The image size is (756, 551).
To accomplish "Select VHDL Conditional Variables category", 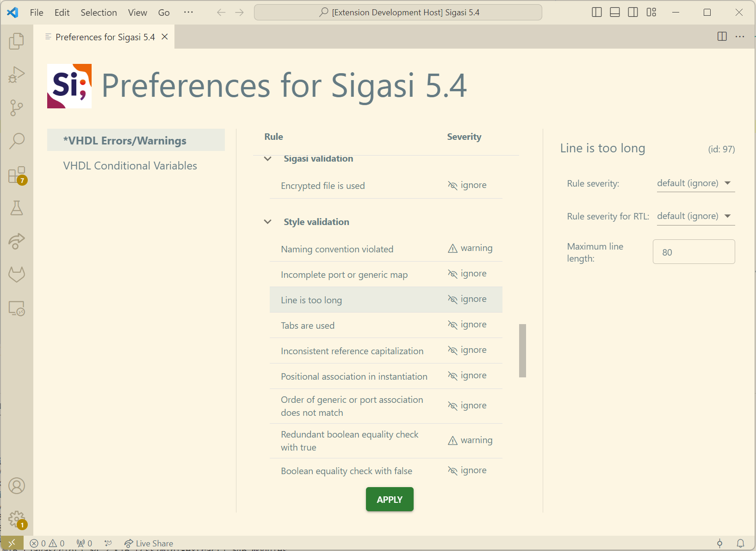I will coord(136,166).
